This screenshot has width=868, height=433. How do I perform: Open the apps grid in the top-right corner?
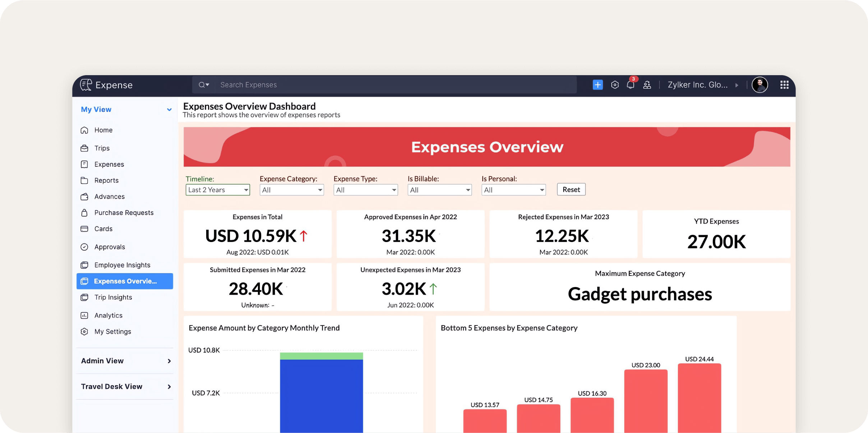[x=785, y=85]
